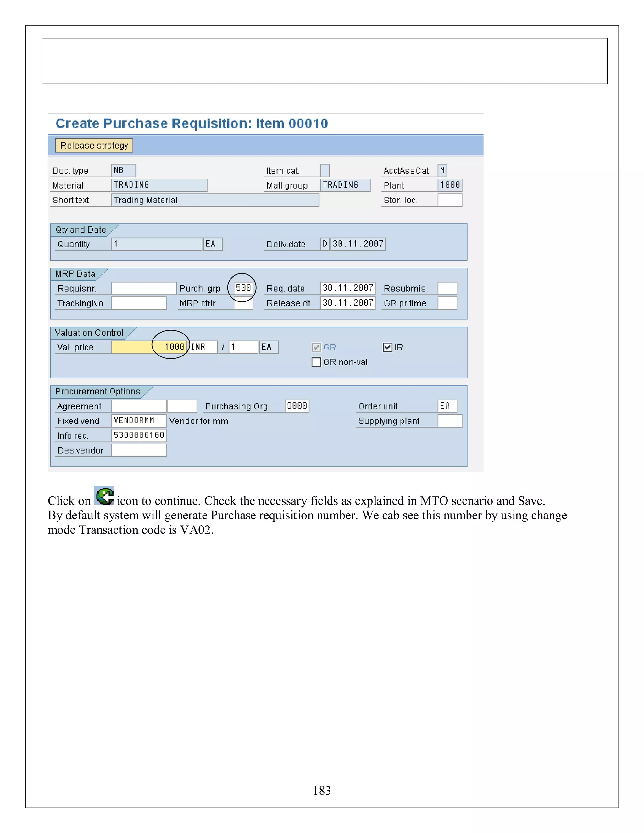Click the Des.vendor input field
Image resolution: width=644 pixels, height=833 pixels.
click(138, 450)
